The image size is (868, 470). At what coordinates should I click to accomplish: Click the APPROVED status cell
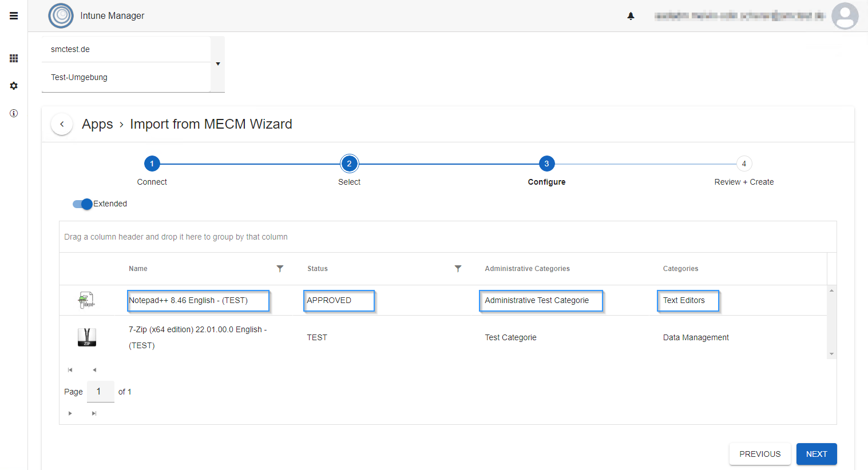[x=339, y=301]
